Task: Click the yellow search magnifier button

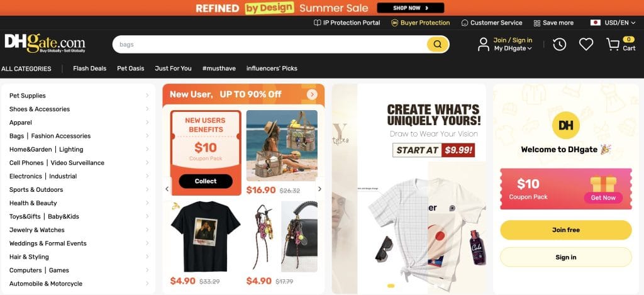Action: pos(438,45)
